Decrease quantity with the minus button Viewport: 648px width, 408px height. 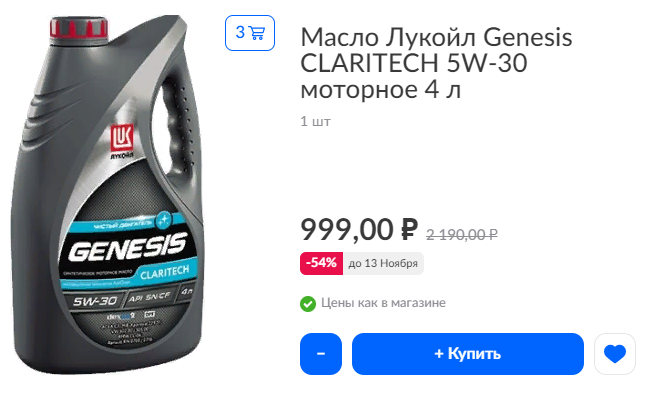tap(321, 354)
